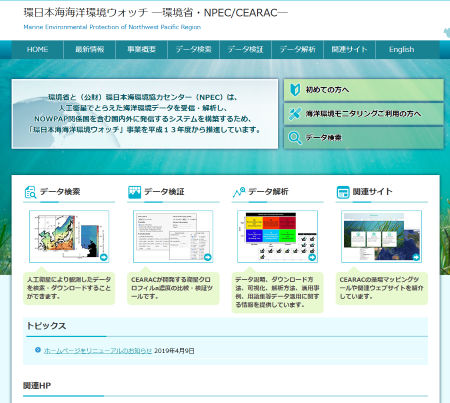The image size is (450, 403).
Task: Click the データ検証 heading icon
Action: (135, 192)
